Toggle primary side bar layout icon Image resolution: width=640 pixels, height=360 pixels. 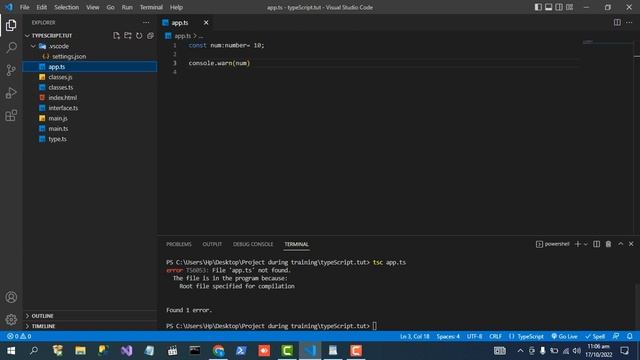(x=538, y=7)
